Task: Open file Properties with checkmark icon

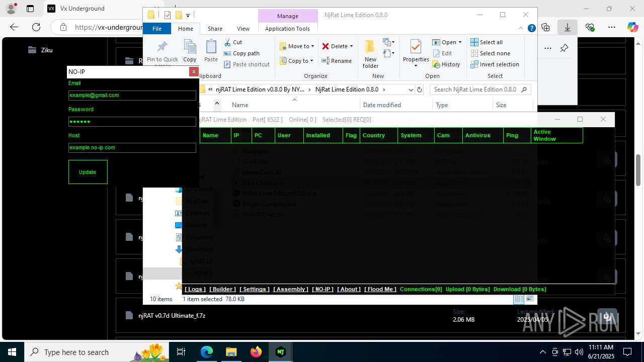Action: pos(416,47)
